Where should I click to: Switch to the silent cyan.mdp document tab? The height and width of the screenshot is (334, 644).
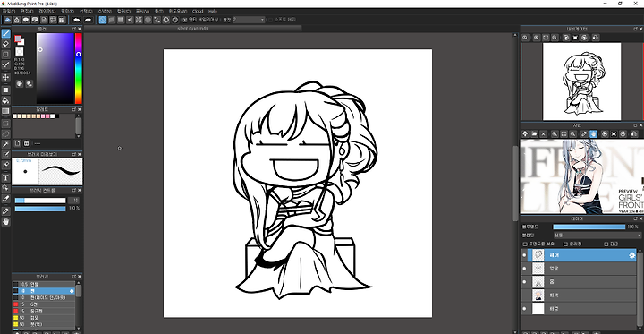[x=192, y=29]
